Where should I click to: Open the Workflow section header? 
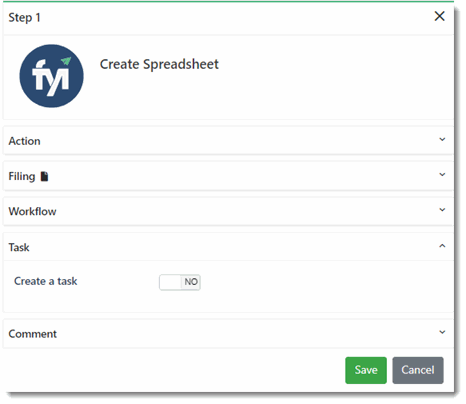228,211
